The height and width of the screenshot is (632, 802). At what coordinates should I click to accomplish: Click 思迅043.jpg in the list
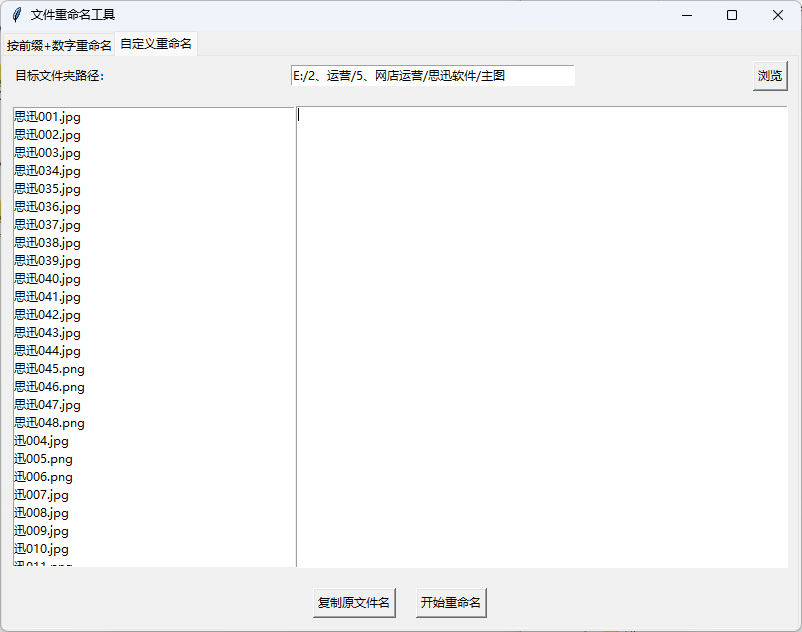(x=48, y=333)
